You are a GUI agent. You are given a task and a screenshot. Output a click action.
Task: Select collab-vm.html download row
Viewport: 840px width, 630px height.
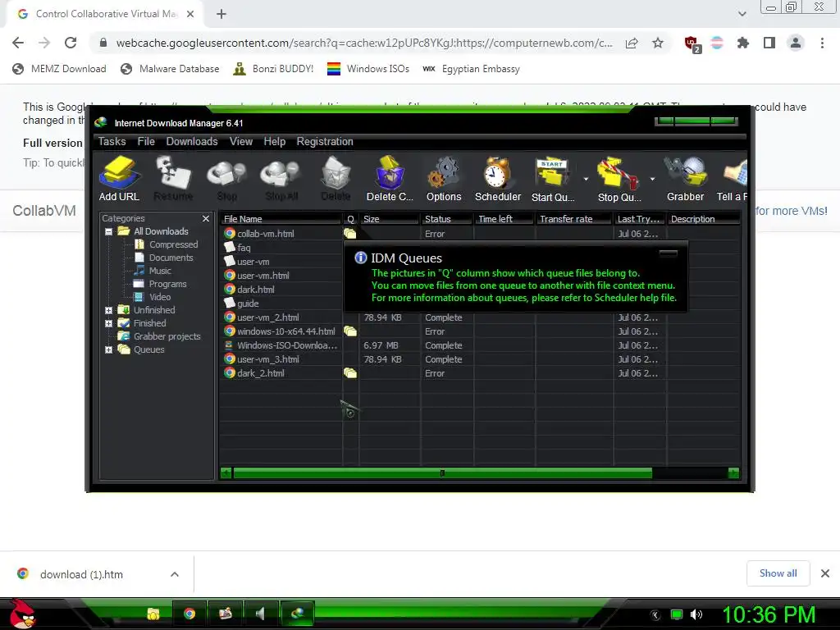480,234
